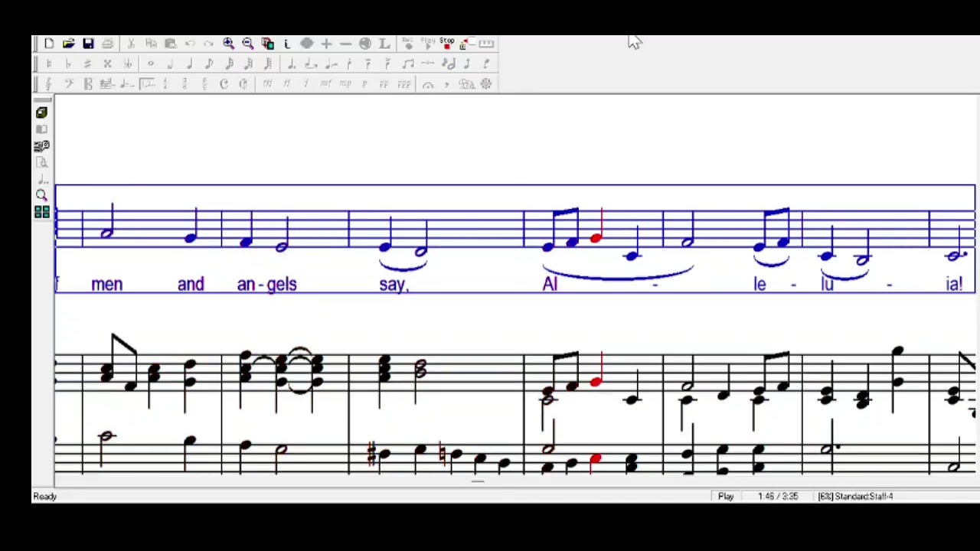The height and width of the screenshot is (551, 980).
Task: Redo the last undone edit
Action: pos(209,44)
